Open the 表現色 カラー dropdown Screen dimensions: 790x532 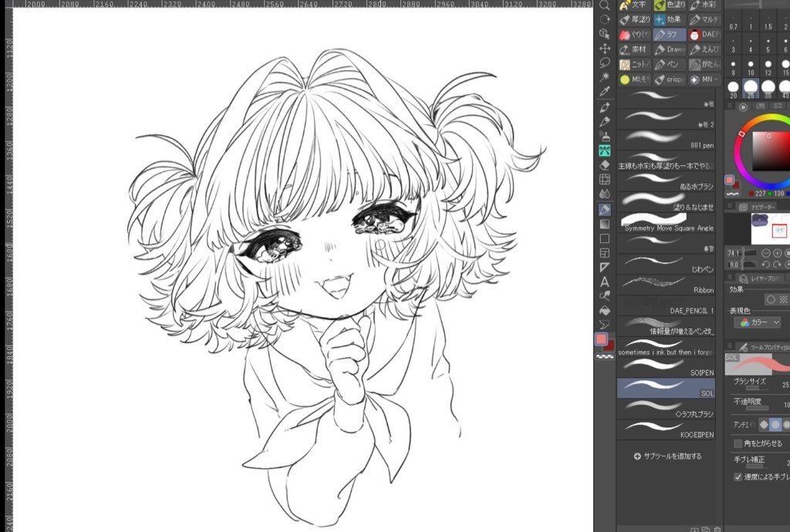pyautogui.click(x=758, y=322)
